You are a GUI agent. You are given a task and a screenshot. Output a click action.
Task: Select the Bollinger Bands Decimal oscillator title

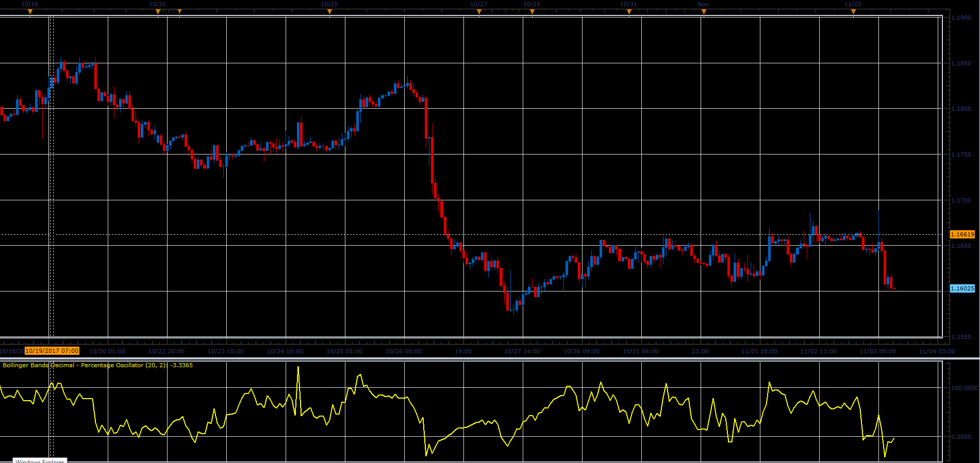click(98, 365)
